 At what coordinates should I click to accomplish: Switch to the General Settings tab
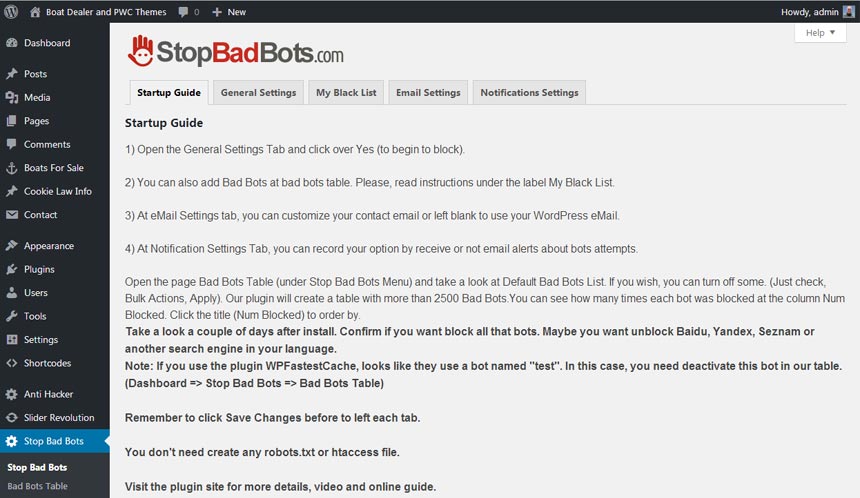tap(258, 93)
